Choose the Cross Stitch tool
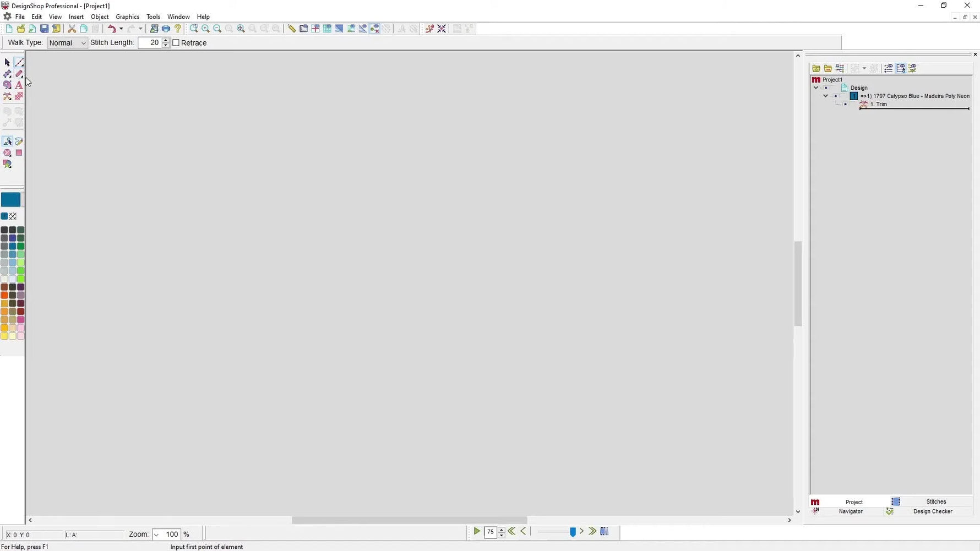Image resolution: width=980 pixels, height=551 pixels. click(x=19, y=96)
